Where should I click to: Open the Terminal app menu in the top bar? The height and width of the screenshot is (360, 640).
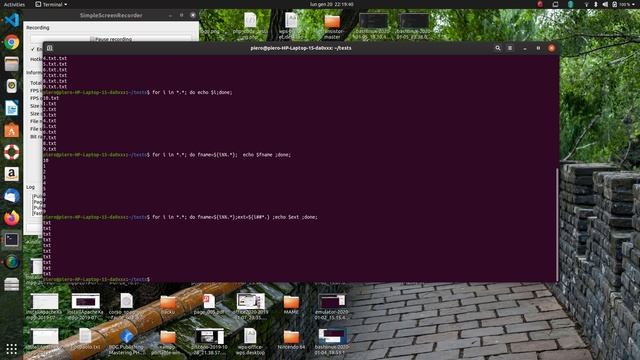point(51,4)
